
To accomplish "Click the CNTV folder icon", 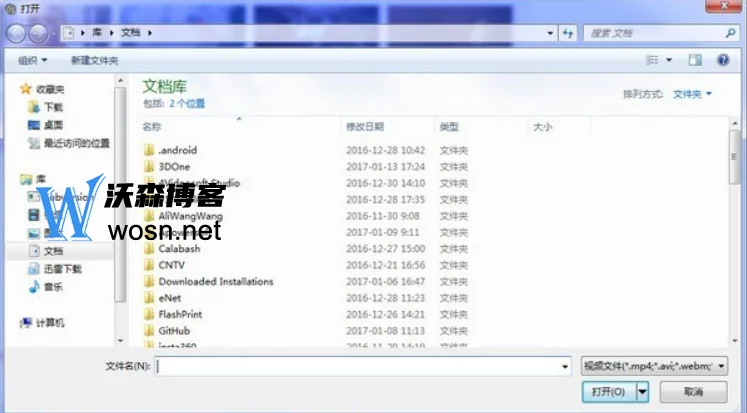I will click(x=149, y=265).
